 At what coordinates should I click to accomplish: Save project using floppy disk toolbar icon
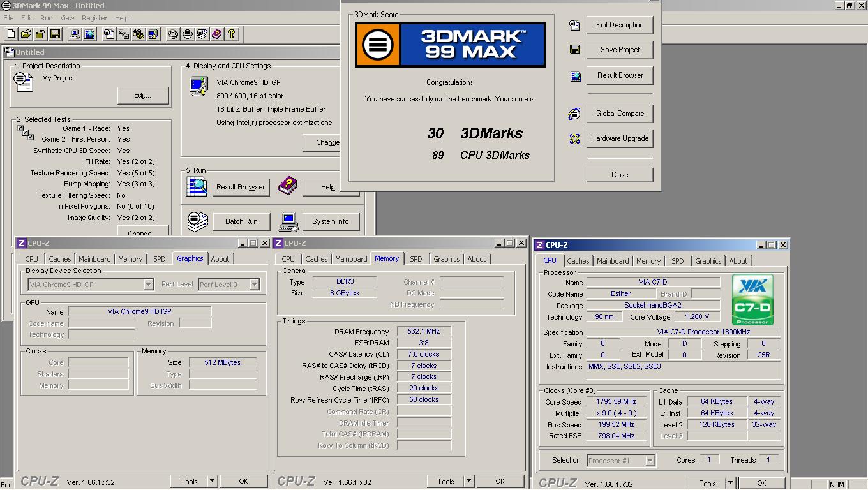click(x=55, y=34)
